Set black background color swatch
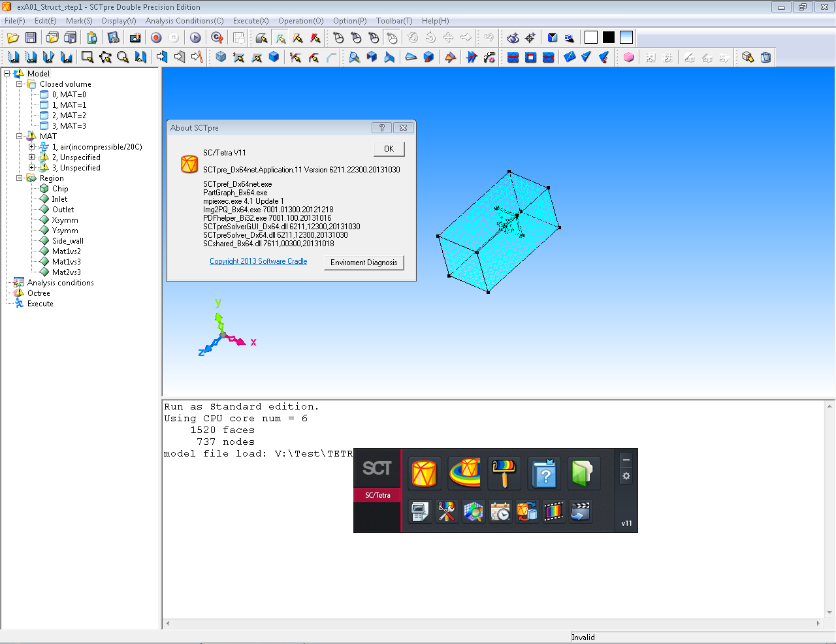 [609, 38]
